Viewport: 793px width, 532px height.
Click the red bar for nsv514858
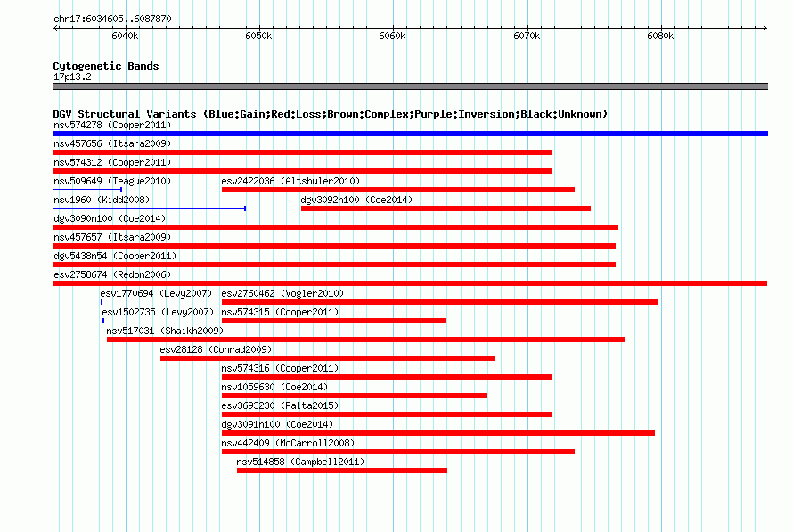tap(342, 471)
